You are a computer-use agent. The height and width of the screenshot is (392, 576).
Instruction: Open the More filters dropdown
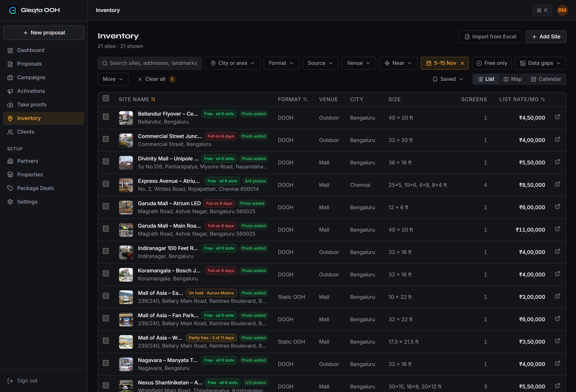[113, 79]
